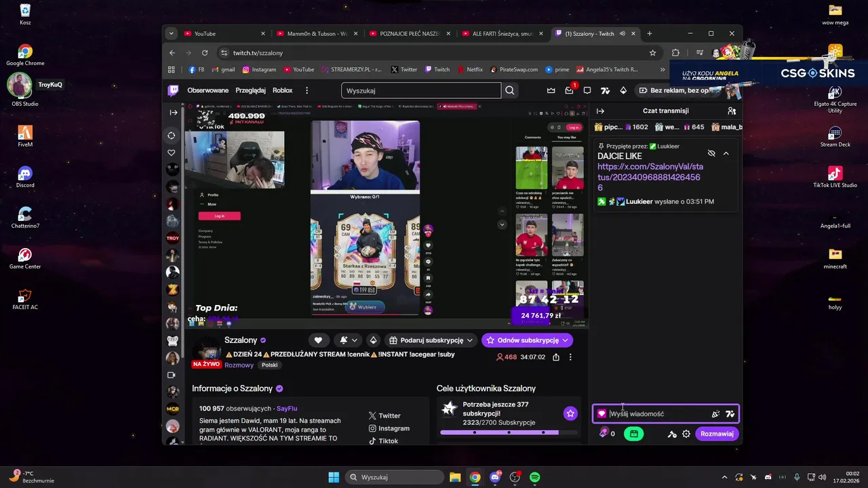Viewport: 868px width, 488px height.
Task: Open Odnów subskrypcję dropdown button
Action: [x=527, y=340]
